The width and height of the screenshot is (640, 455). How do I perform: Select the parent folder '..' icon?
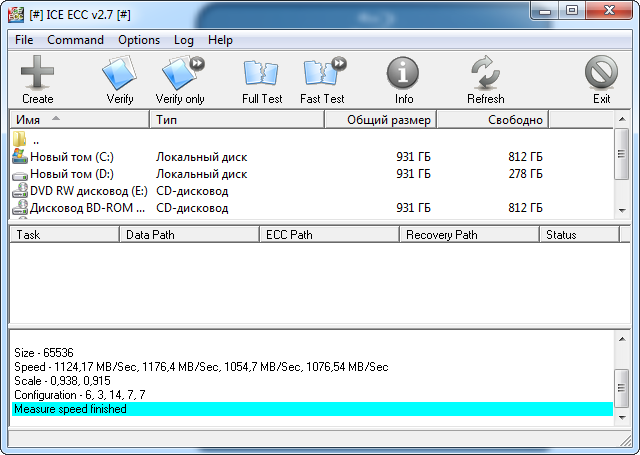(19, 139)
